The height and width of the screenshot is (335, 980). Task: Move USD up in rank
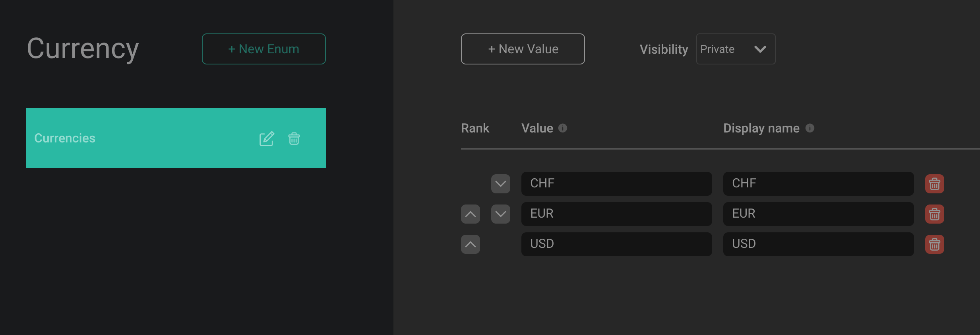click(471, 244)
